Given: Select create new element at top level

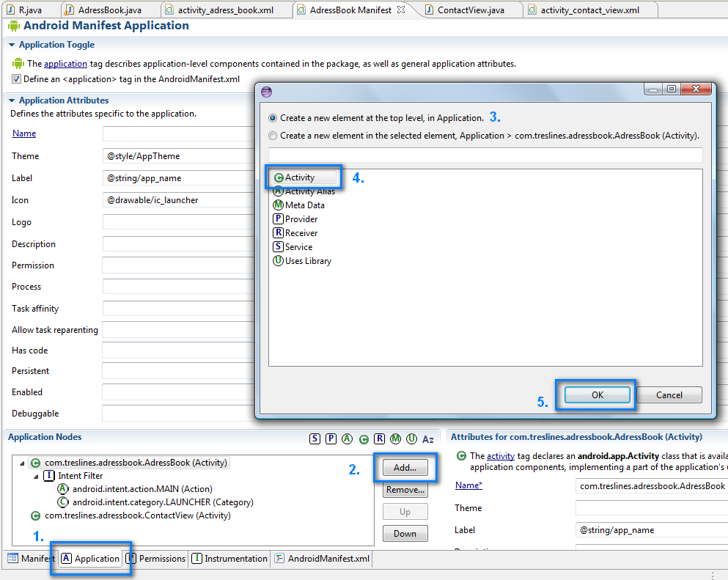Looking at the screenshot, I should tap(273, 118).
